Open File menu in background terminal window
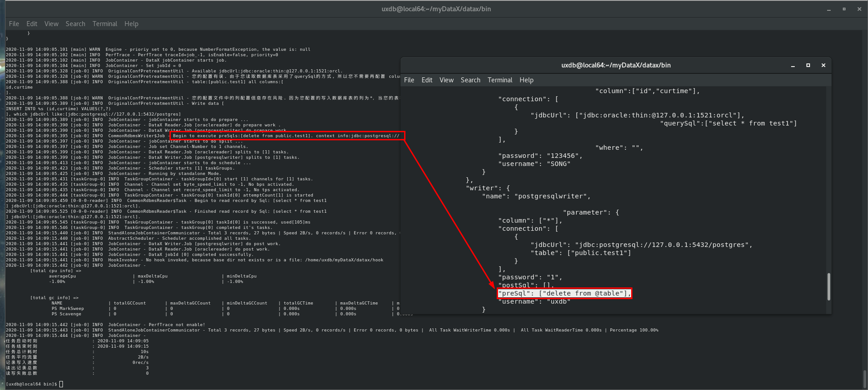 pos(14,24)
